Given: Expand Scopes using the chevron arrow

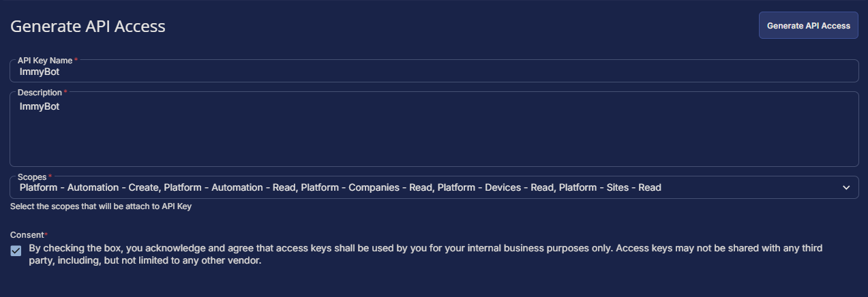Looking at the screenshot, I should 846,187.
